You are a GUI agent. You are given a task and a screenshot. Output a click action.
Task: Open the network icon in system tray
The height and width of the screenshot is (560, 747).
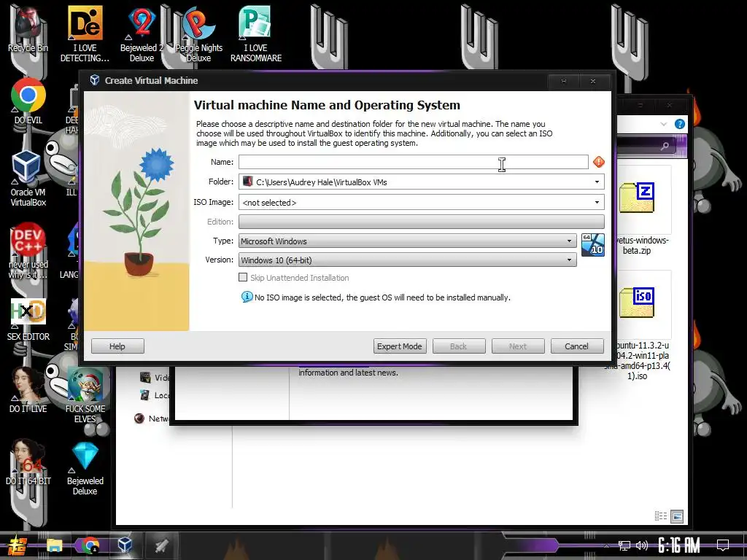[x=624, y=545]
